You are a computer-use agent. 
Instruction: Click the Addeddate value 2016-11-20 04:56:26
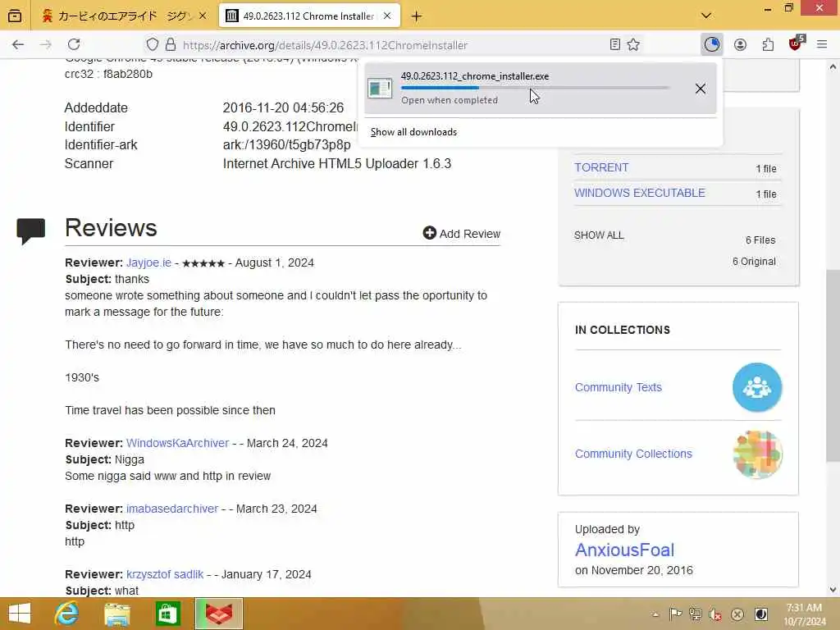(283, 107)
